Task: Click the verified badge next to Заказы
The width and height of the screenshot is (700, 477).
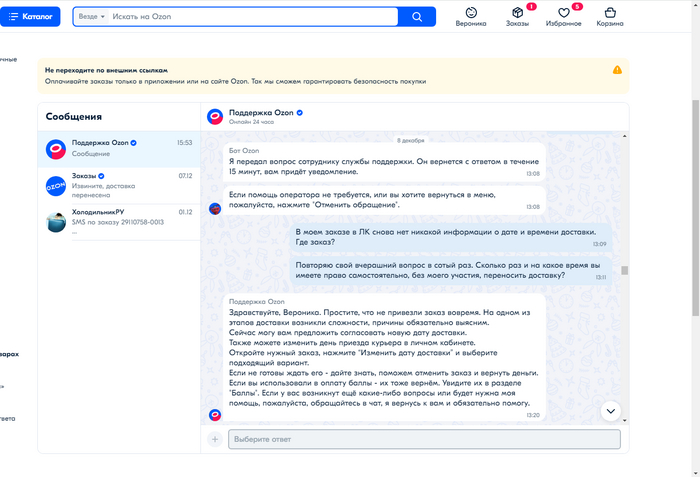Action: click(101, 176)
